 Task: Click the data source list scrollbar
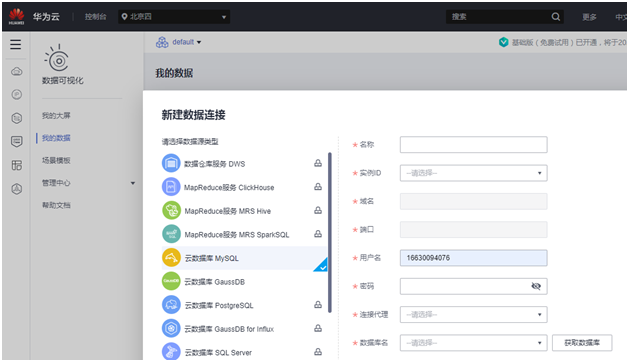(x=330, y=232)
